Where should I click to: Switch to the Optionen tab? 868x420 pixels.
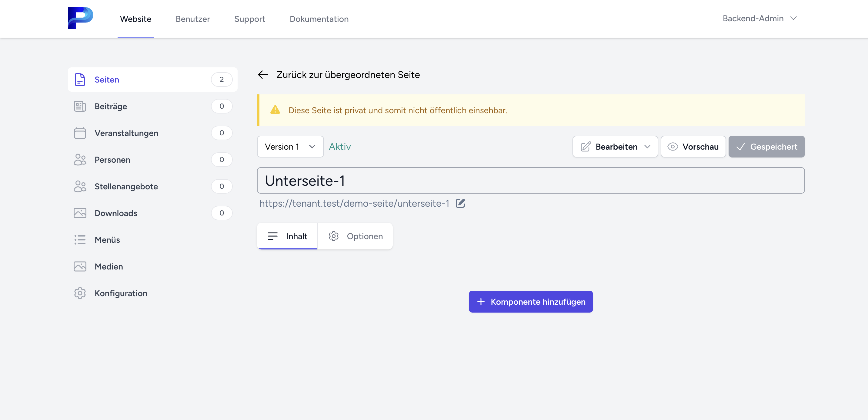pyautogui.click(x=355, y=236)
